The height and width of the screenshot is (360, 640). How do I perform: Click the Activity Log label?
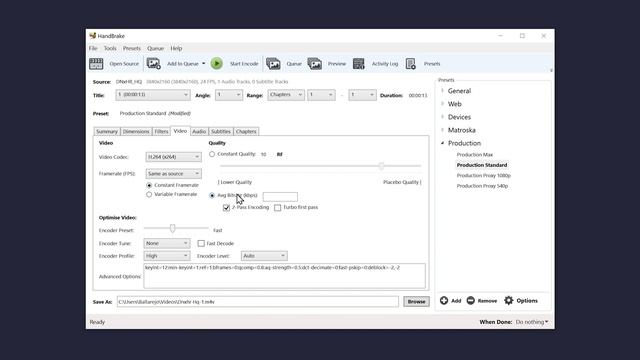click(x=384, y=64)
